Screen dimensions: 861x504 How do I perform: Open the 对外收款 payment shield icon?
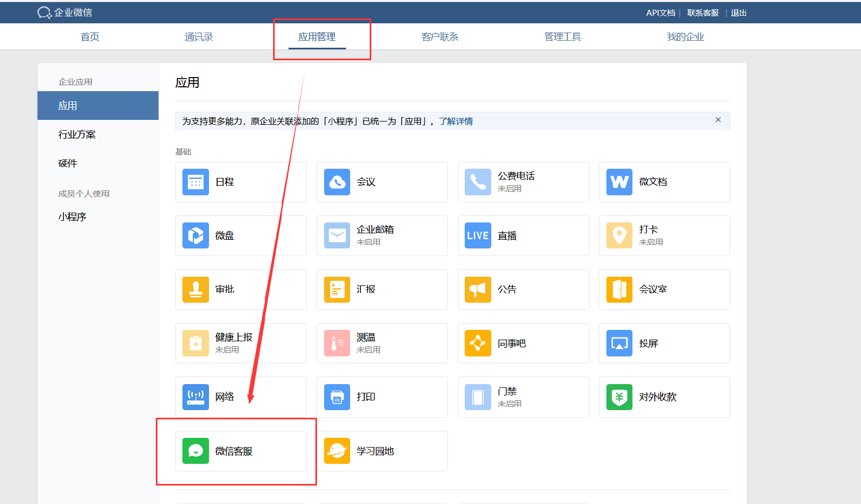pos(619,397)
